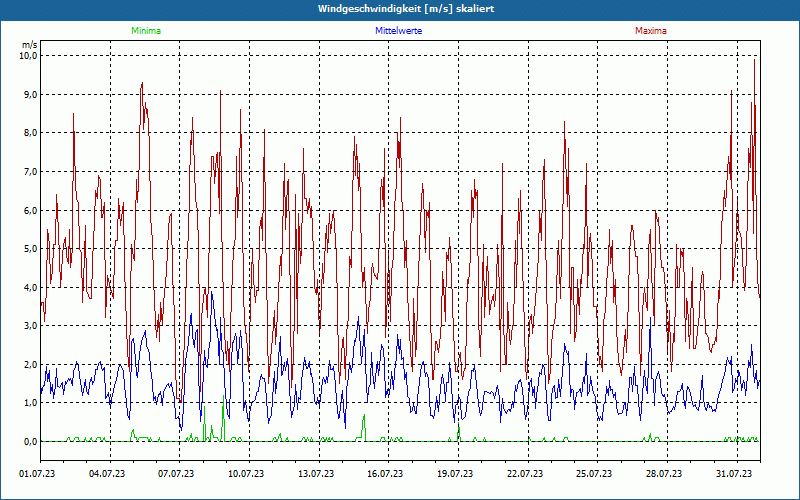Click the 8,0 y-axis value

pyautogui.click(x=31, y=133)
